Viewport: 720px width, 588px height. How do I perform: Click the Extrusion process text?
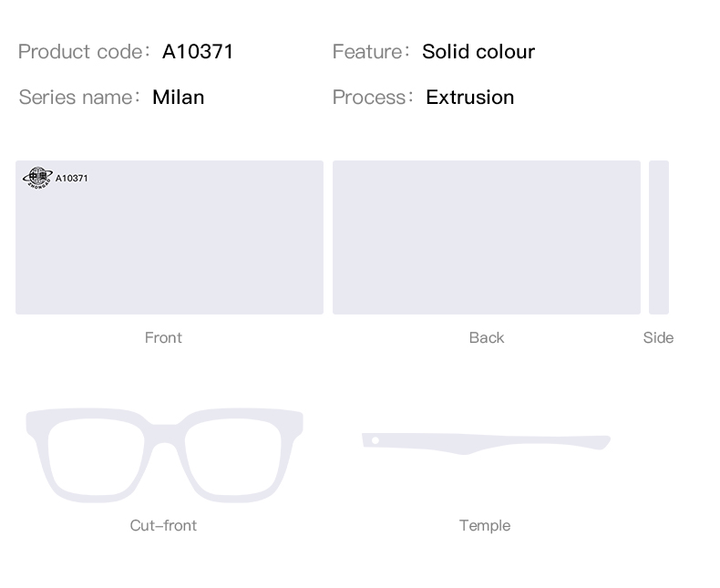coord(469,98)
